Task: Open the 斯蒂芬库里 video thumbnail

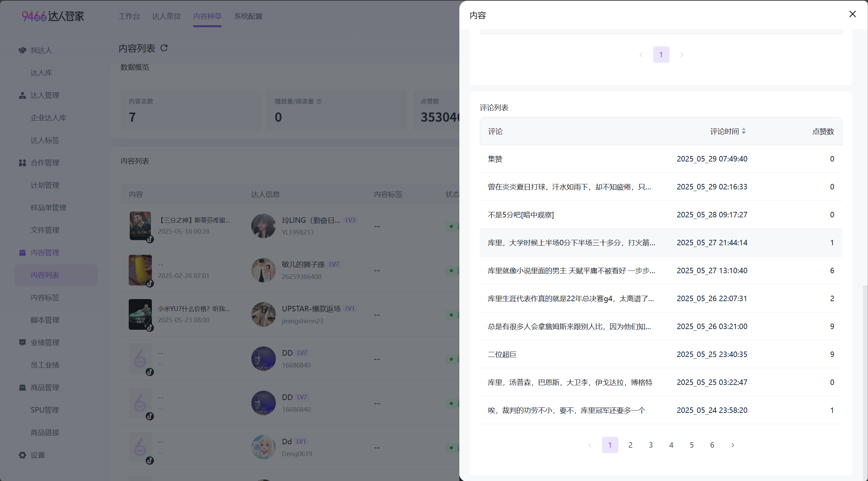Action: pos(140,226)
